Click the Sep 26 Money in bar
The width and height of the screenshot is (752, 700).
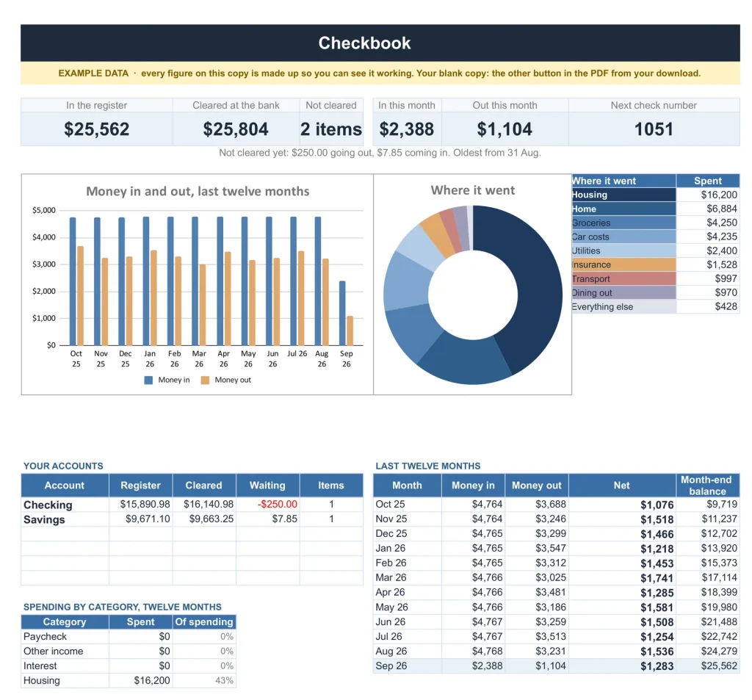[342, 313]
